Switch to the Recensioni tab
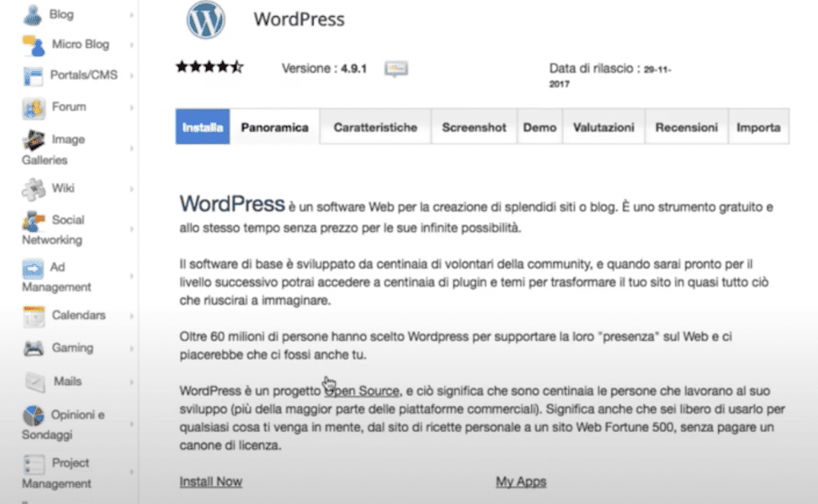This screenshot has width=818, height=504. (x=686, y=127)
